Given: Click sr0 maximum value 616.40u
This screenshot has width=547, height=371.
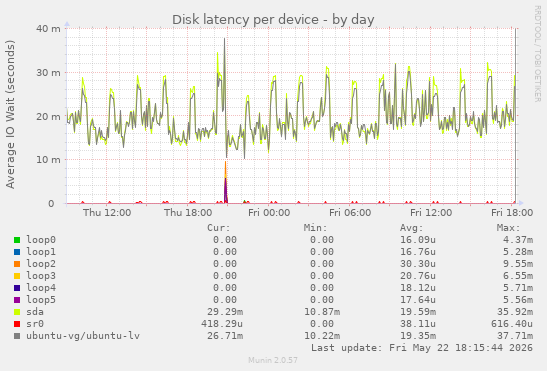Looking at the screenshot, I should click(512, 324).
